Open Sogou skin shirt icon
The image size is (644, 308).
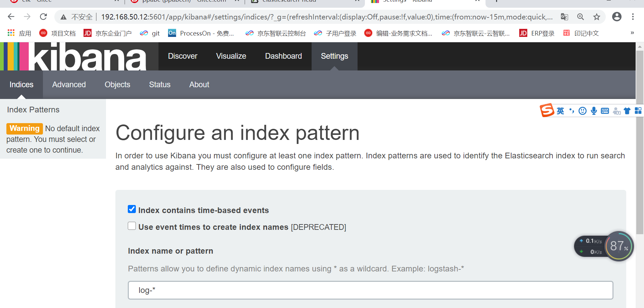click(627, 111)
